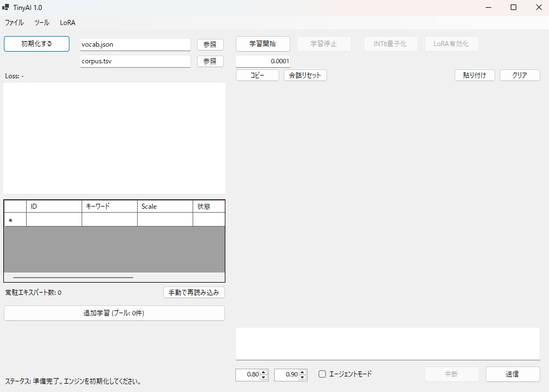This screenshot has height=392, width=549.
Task: Focus the 0.80 numeric field
Action: click(248, 374)
